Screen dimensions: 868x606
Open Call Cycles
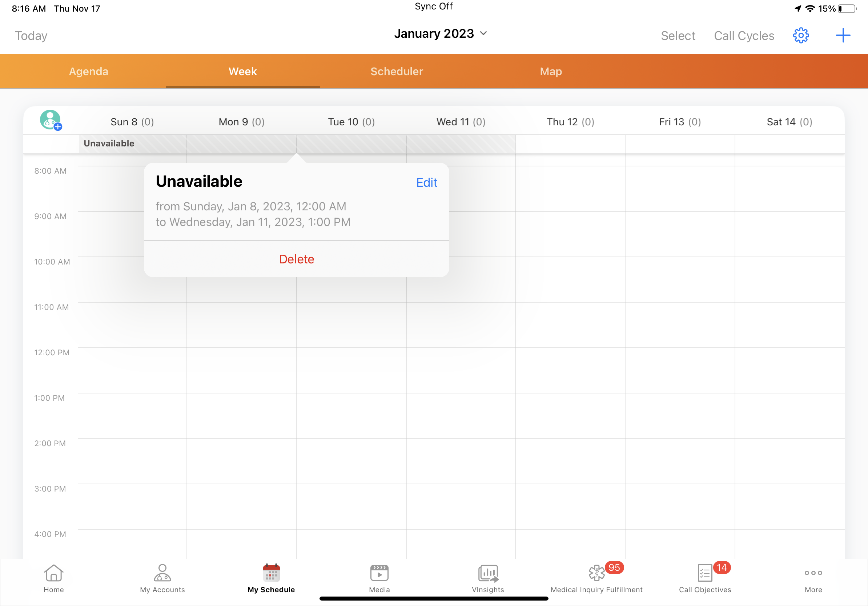(x=744, y=36)
